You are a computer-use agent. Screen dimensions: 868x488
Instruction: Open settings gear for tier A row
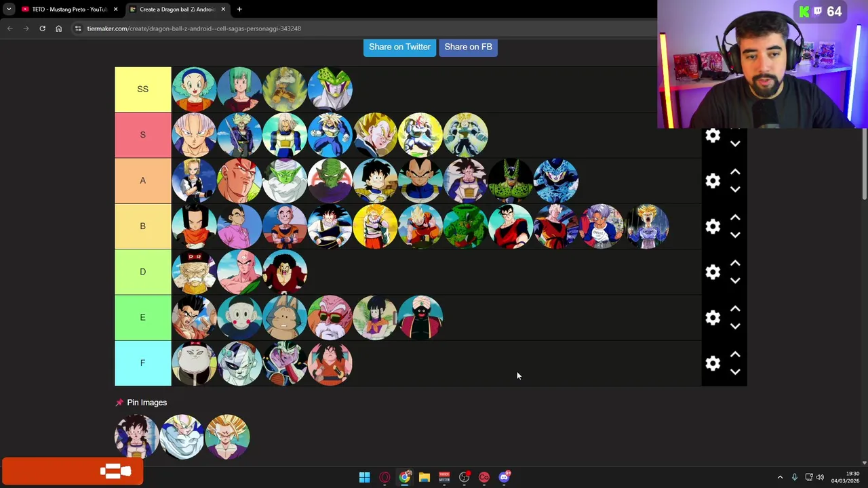tap(713, 181)
